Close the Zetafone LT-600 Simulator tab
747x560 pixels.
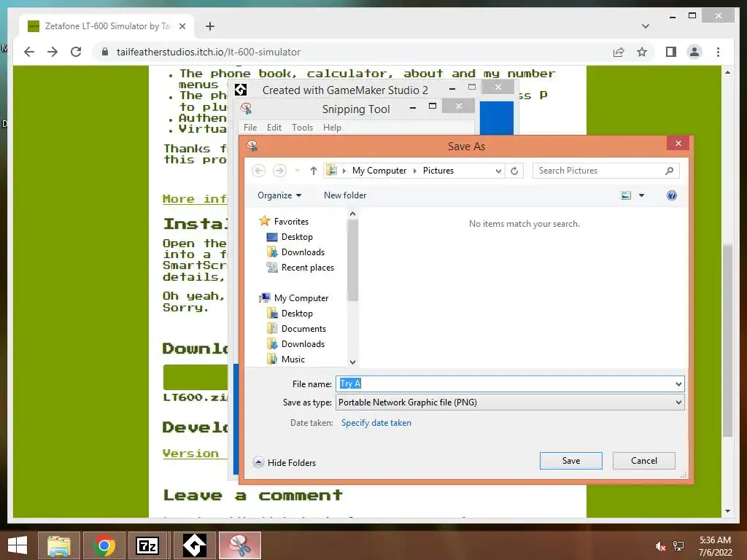(182, 26)
